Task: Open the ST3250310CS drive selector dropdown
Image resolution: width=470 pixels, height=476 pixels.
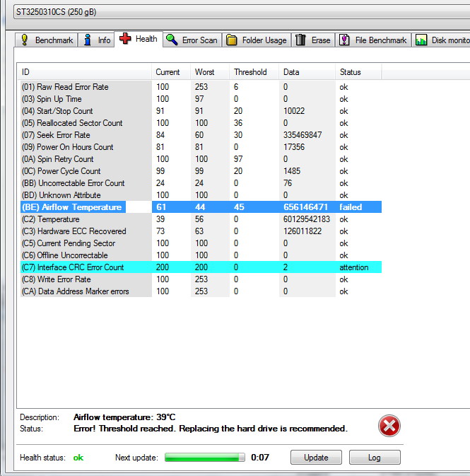Action: pos(242,12)
